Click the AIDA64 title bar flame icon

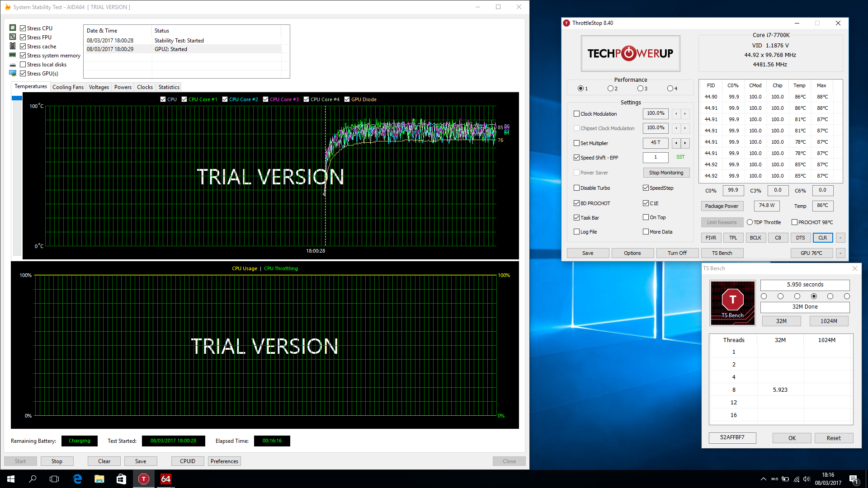point(8,7)
